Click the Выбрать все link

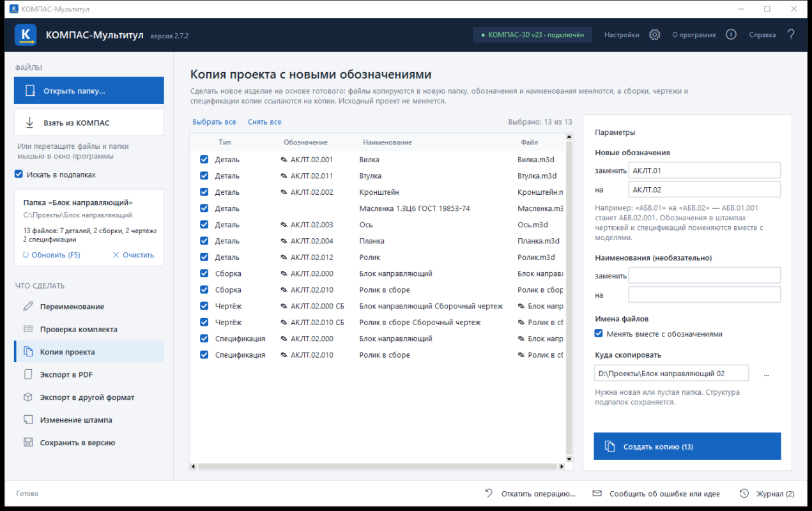pos(214,122)
